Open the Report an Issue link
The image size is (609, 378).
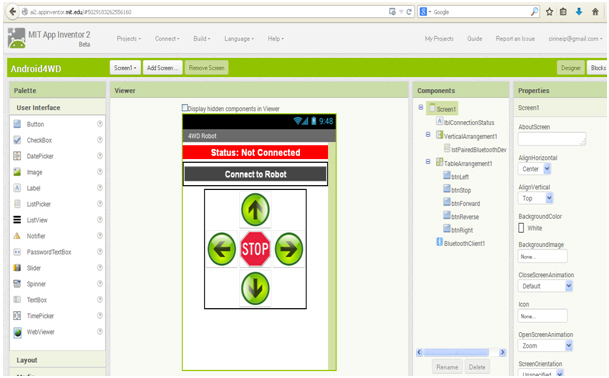515,39
